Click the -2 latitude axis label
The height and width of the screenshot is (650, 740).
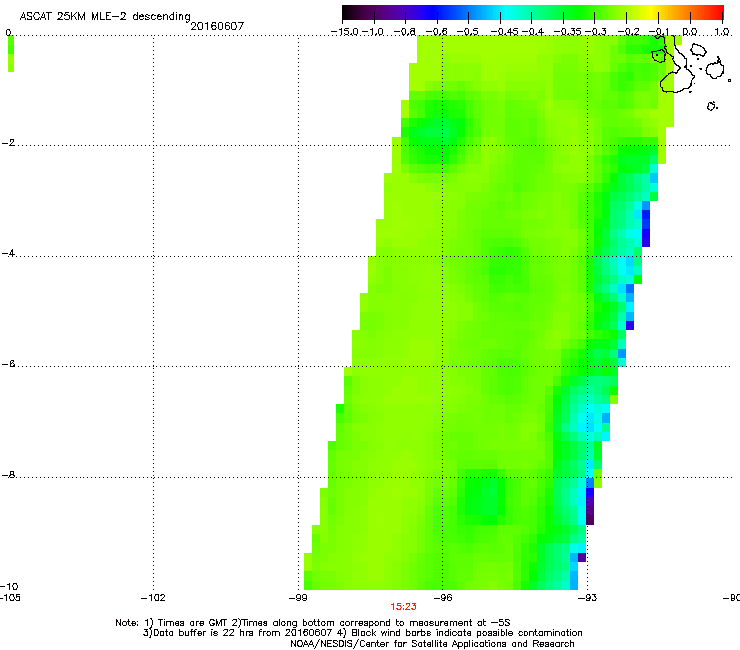8,143
